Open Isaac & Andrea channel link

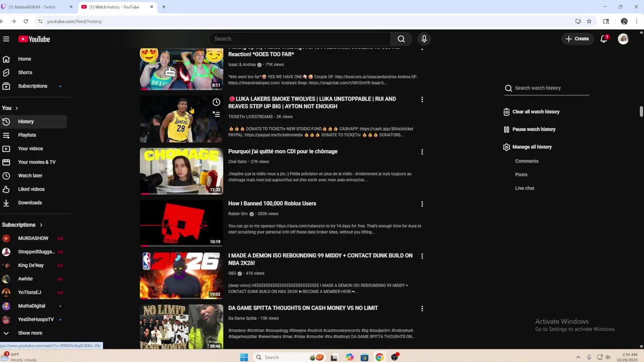pyautogui.click(x=242, y=65)
